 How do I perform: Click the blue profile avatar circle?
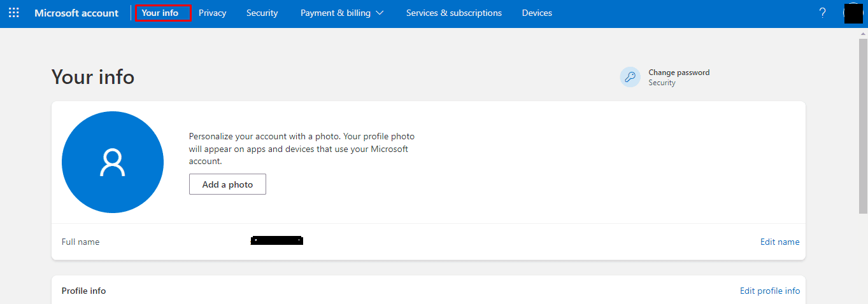[x=113, y=162]
